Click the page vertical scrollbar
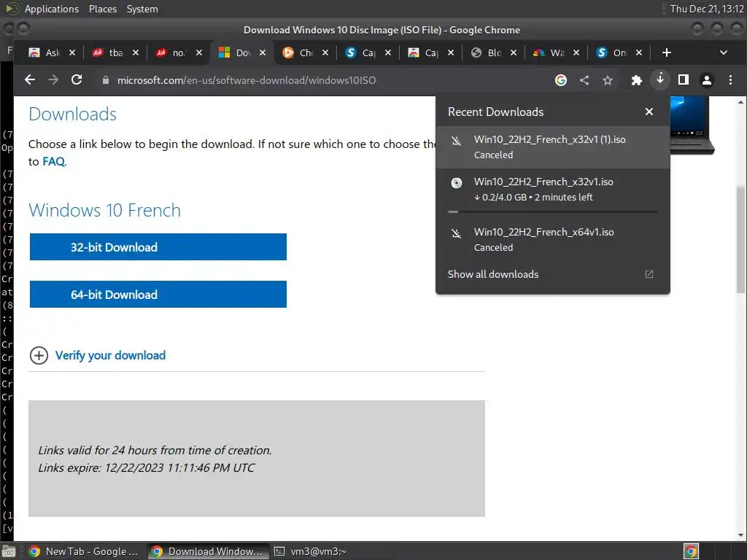 click(741, 241)
